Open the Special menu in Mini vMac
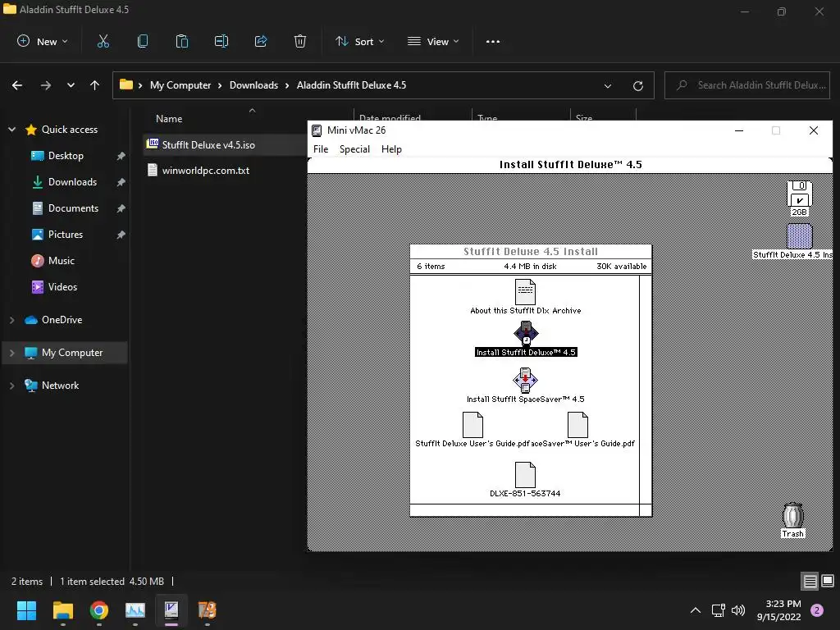Image resolution: width=840 pixels, height=630 pixels. click(354, 149)
